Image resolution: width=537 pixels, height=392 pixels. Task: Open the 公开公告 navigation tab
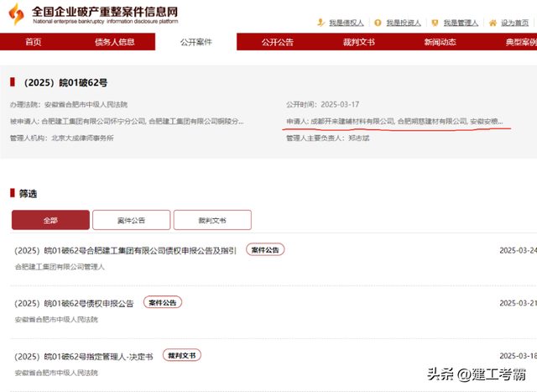click(278, 42)
